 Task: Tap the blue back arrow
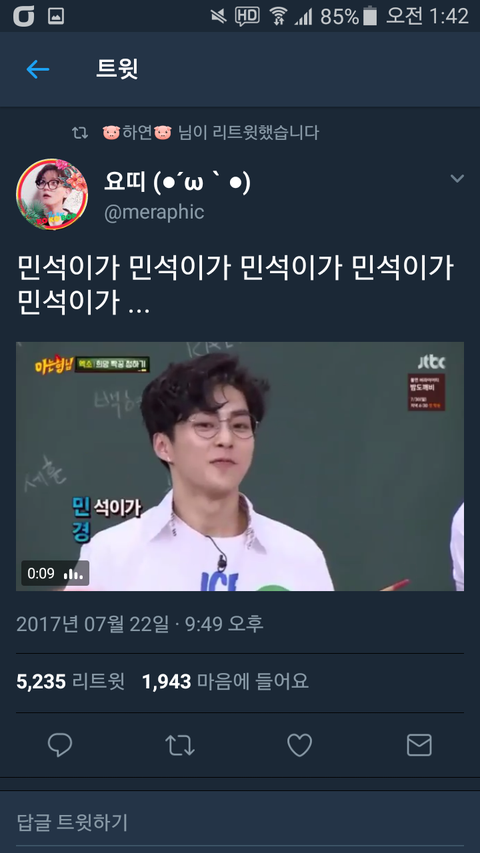click(38, 69)
